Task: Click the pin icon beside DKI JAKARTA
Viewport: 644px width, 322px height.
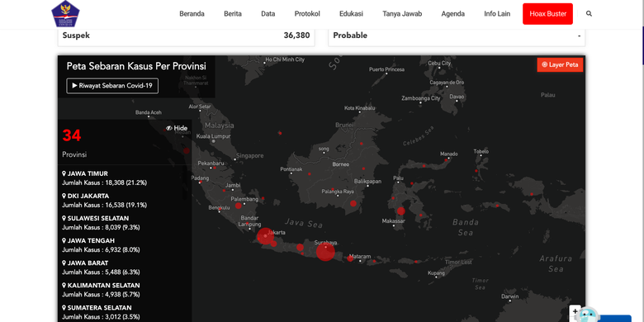Action: 64,196
